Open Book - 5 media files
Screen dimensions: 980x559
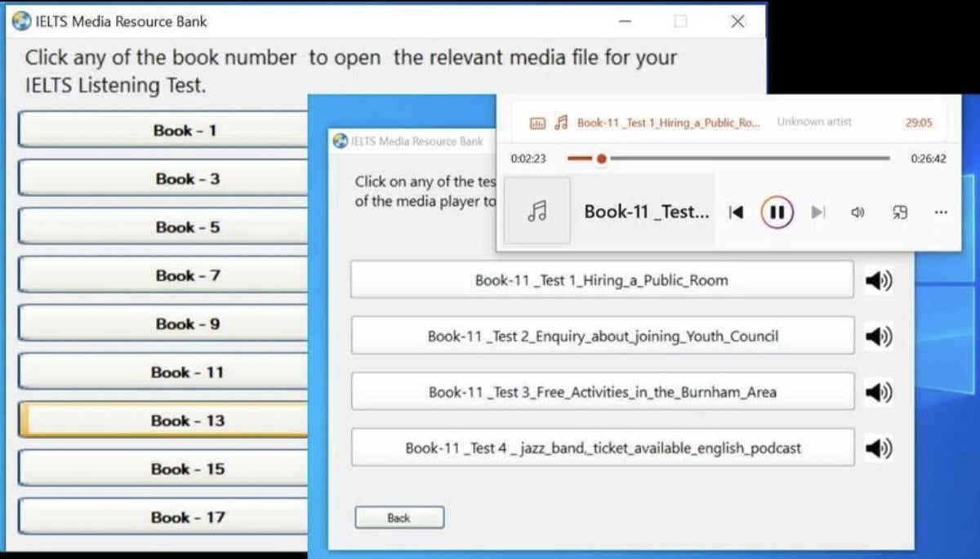coord(163,226)
